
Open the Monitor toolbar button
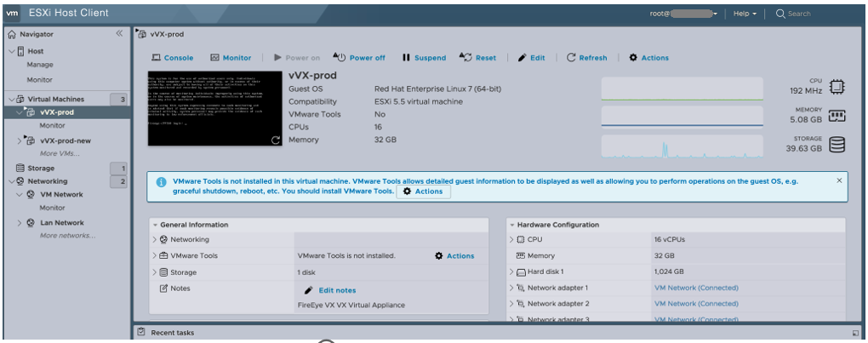[x=231, y=58]
